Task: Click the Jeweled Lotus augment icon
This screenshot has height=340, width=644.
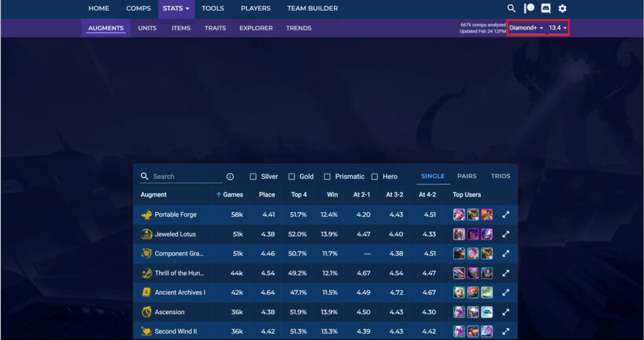Action: pos(147,234)
